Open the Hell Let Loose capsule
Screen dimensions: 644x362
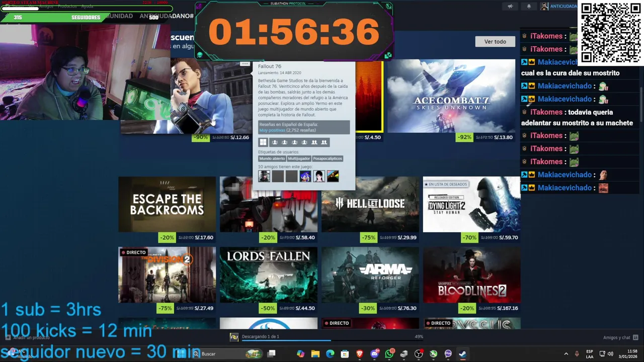pos(370,204)
